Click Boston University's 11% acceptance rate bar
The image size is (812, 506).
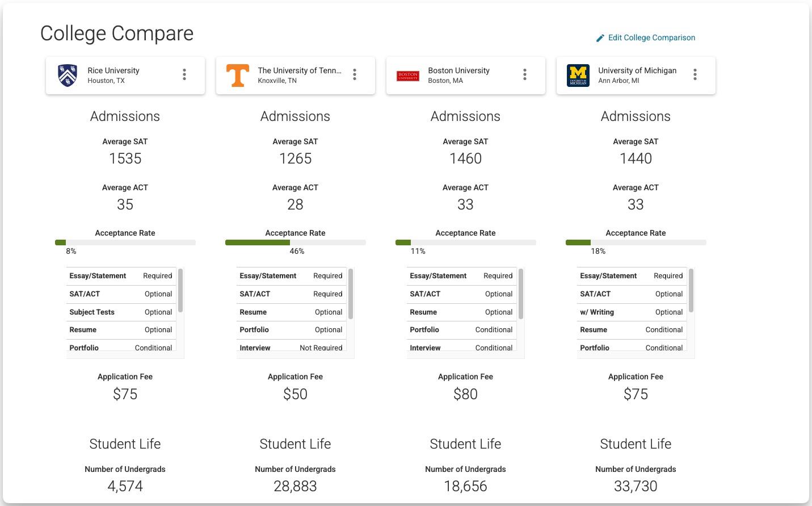click(466, 242)
